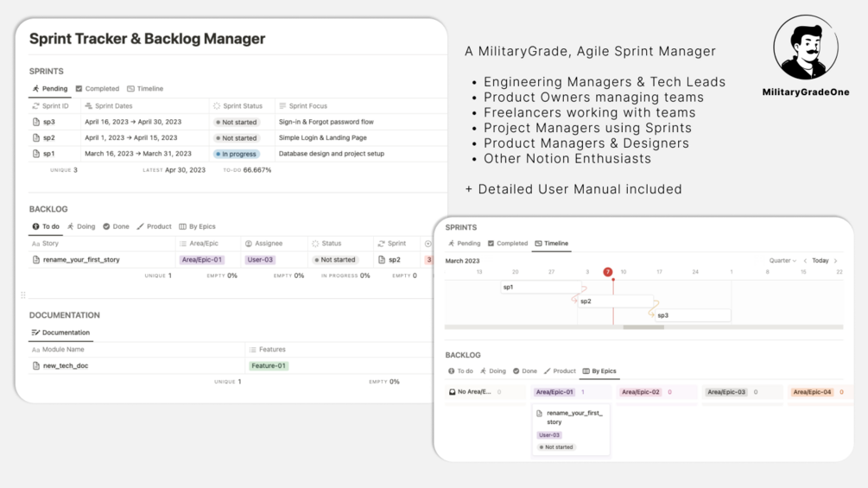This screenshot has height=488, width=868.
Task: Switch to the Documentation view tab
Action: [x=60, y=333]
